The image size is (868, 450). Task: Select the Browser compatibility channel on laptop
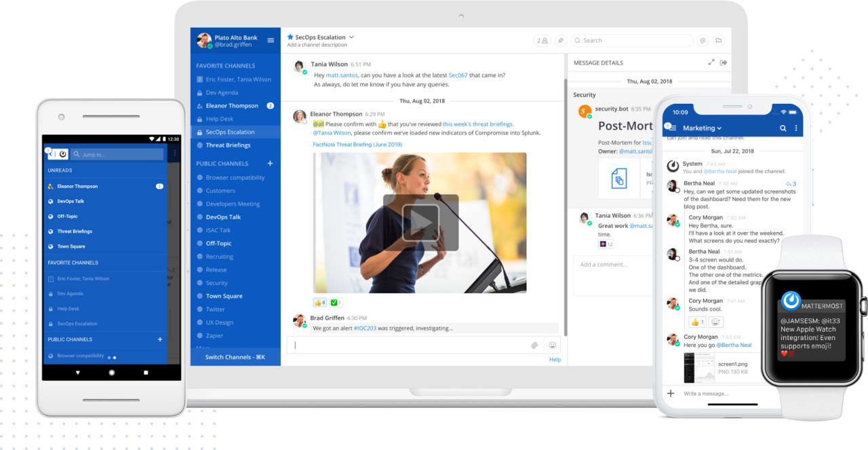(235, 178)
